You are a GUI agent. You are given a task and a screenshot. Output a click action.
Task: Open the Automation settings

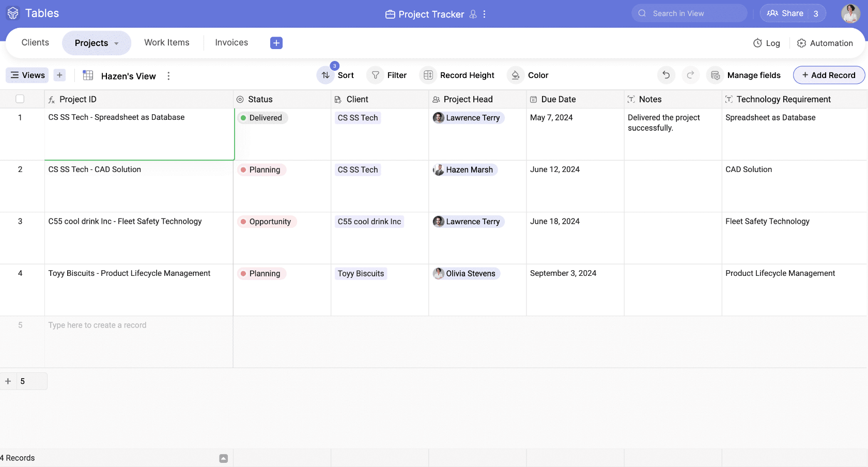(825, 43)
